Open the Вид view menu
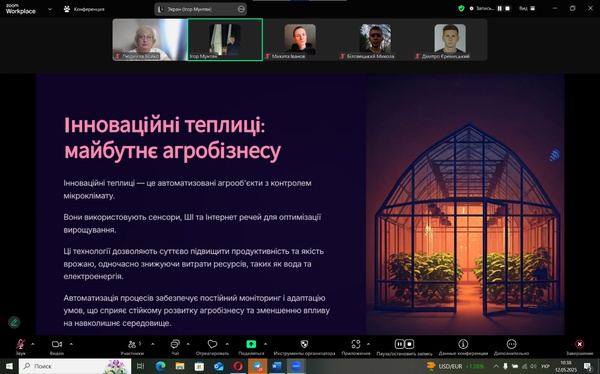This screenshot has width=600, height=374. click(527, 8)
